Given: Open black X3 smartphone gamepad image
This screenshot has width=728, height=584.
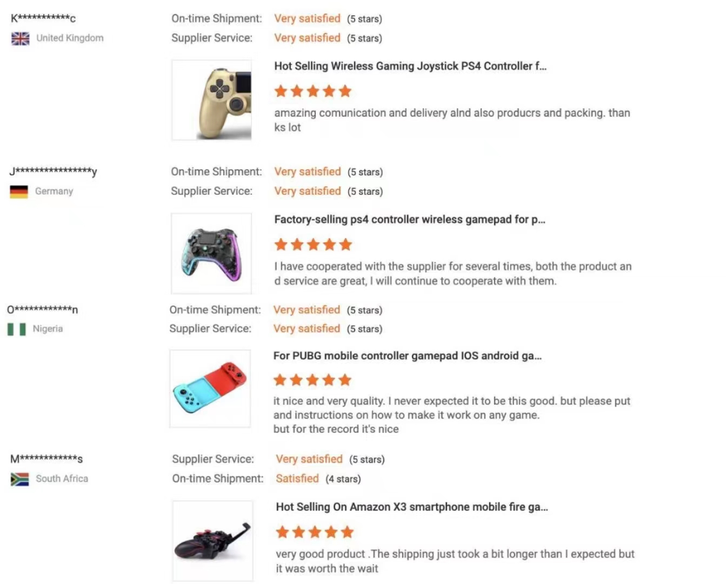Looking at the screenshot, I should pos(212,541).
